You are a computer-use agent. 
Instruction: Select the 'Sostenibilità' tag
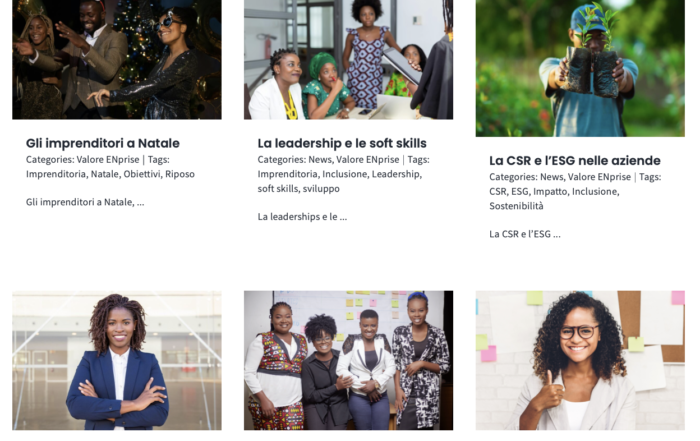pos(517,206)
